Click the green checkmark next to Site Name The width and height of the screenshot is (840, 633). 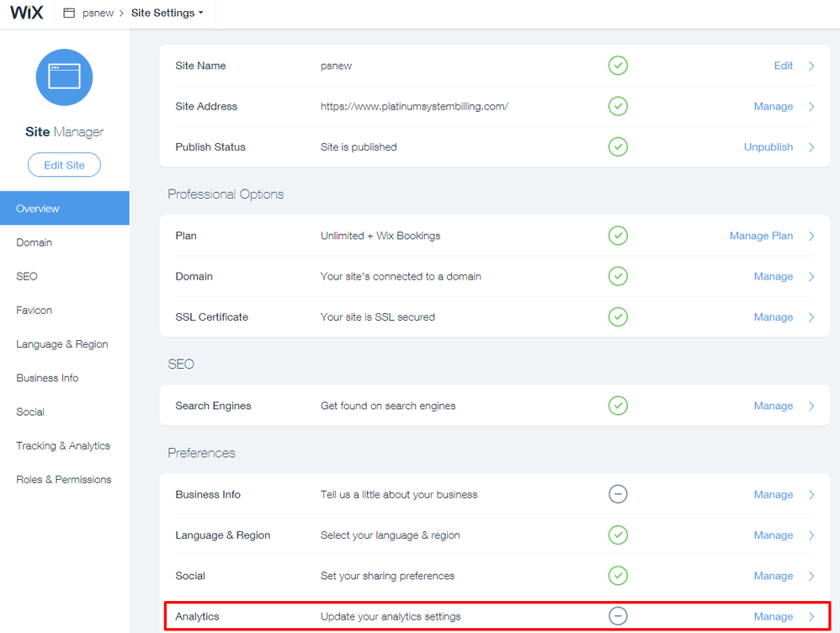618,65
